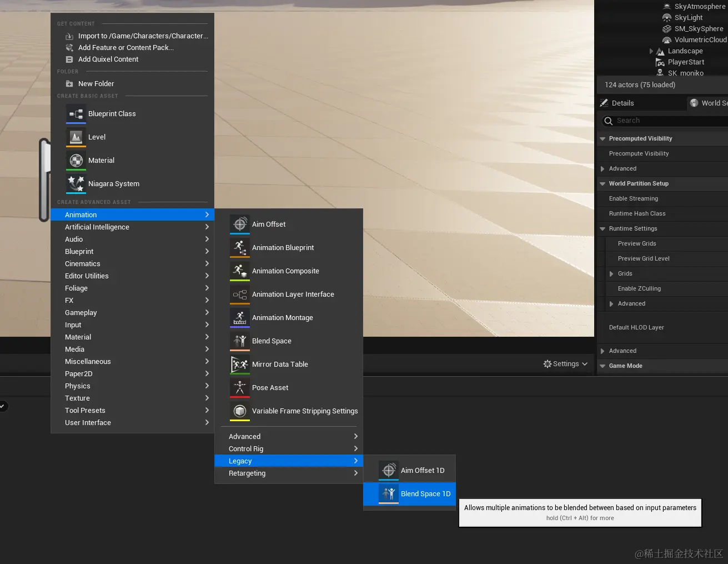Collapse the Runtime Settings section
This screenshot has height=564, width=728.
point(603,228)
